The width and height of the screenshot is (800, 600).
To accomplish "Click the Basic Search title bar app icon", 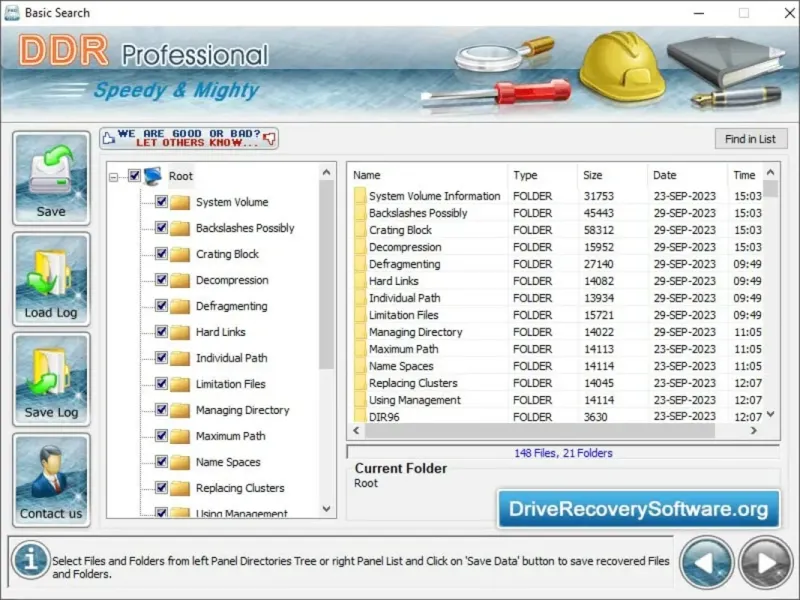I will (x=11, y=12).
